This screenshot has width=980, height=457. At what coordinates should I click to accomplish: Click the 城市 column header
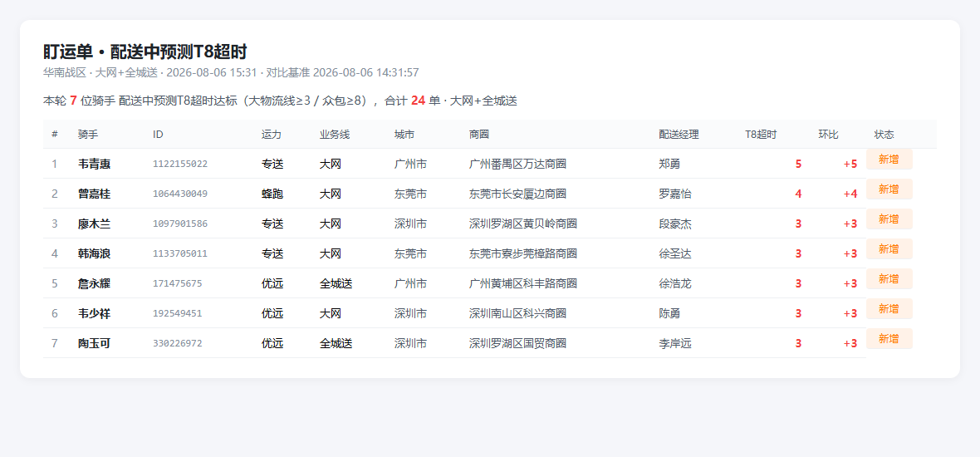click(404, 135)
